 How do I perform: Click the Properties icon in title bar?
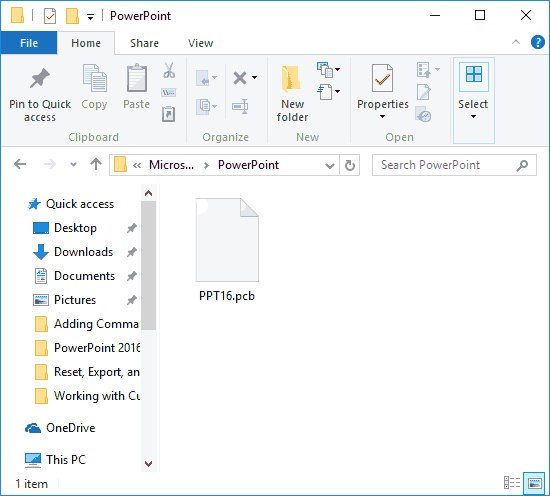(x=50, y=16)
